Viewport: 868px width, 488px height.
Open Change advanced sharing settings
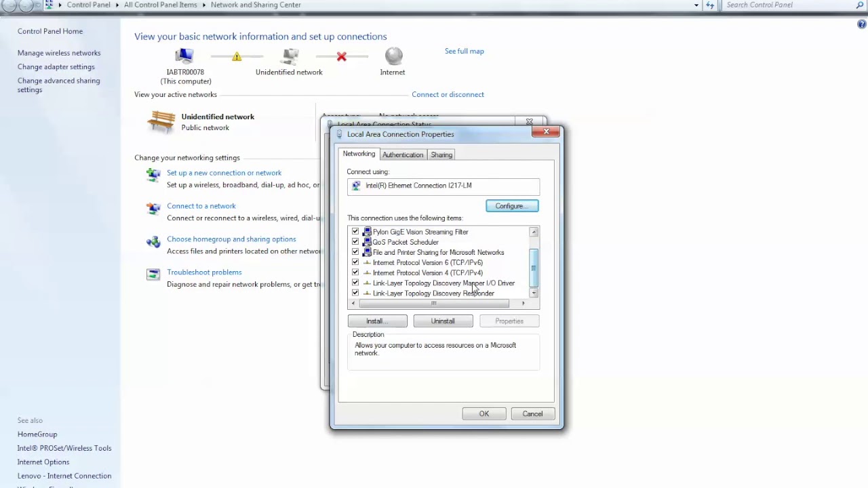click(x=59, y=85)
